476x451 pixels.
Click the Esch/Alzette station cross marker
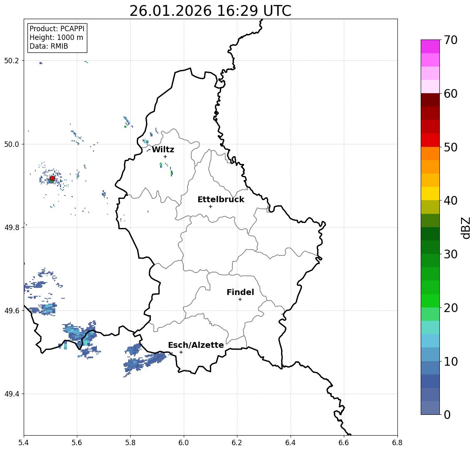coord(181,352)
